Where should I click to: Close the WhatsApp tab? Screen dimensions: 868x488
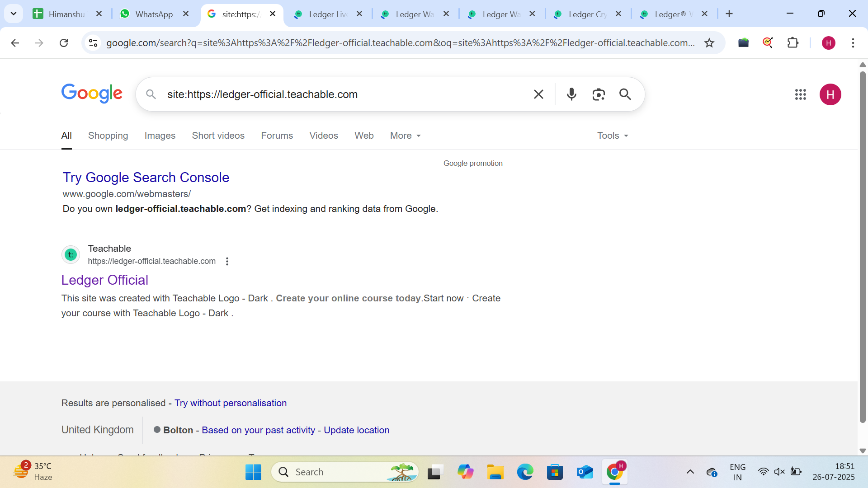point(186,14)
